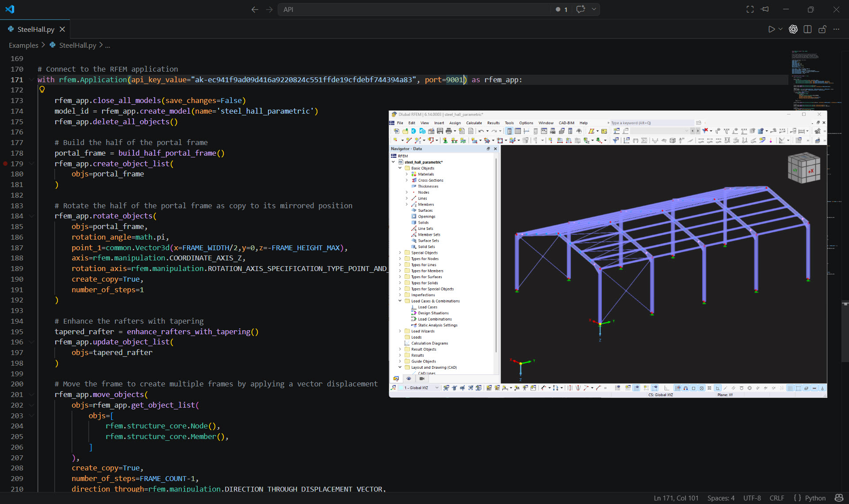Run the Python file with the play icon

pos(771,29)
